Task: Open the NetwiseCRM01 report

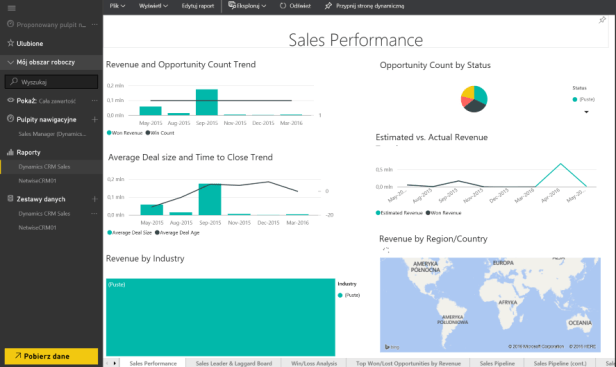Action: coord(37,181)
